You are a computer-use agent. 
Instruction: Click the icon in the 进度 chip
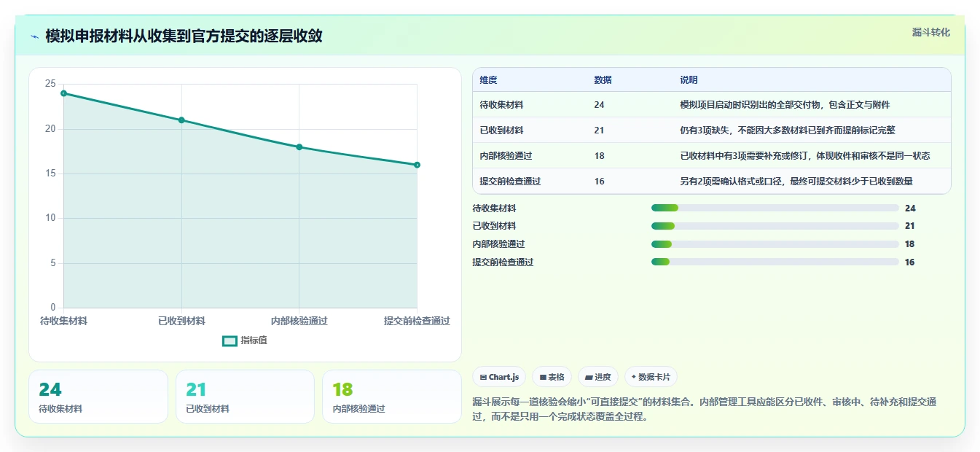[x=589, y=378]
